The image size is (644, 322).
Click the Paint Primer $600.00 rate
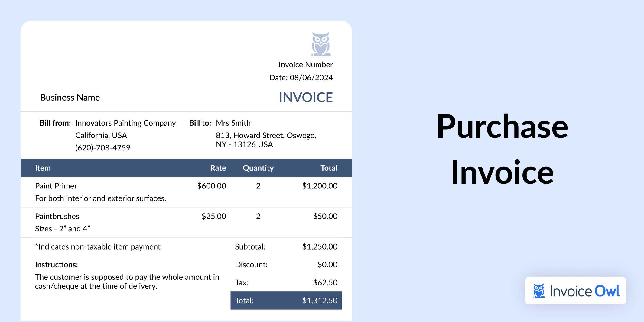[211, 186]
